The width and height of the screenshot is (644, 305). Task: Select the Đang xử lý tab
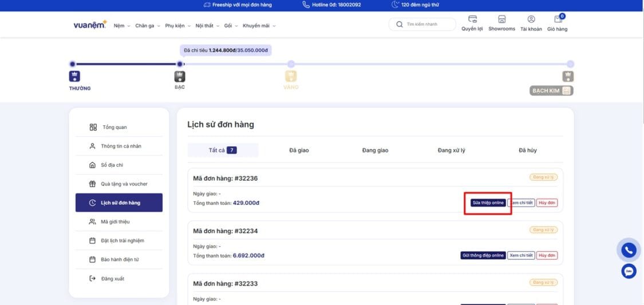click(x=451, y=150)
